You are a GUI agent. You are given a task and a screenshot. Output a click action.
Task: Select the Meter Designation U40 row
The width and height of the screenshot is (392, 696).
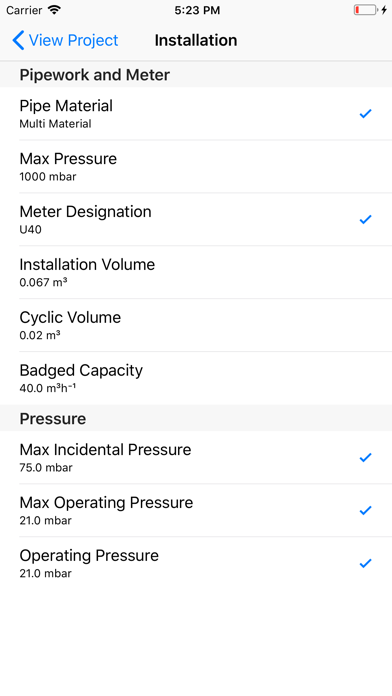coord(196,219)
